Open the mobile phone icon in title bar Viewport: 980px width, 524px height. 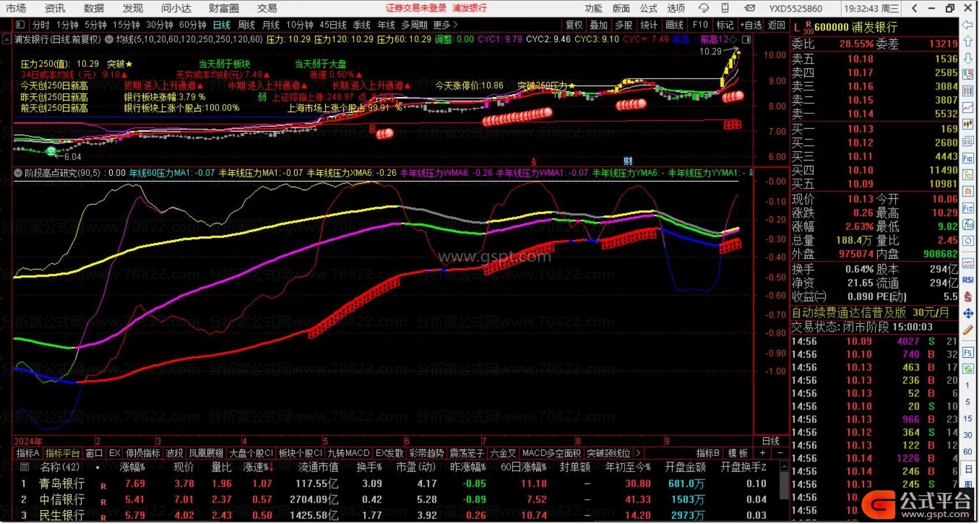pyautogui.click(x=725, y=8)
